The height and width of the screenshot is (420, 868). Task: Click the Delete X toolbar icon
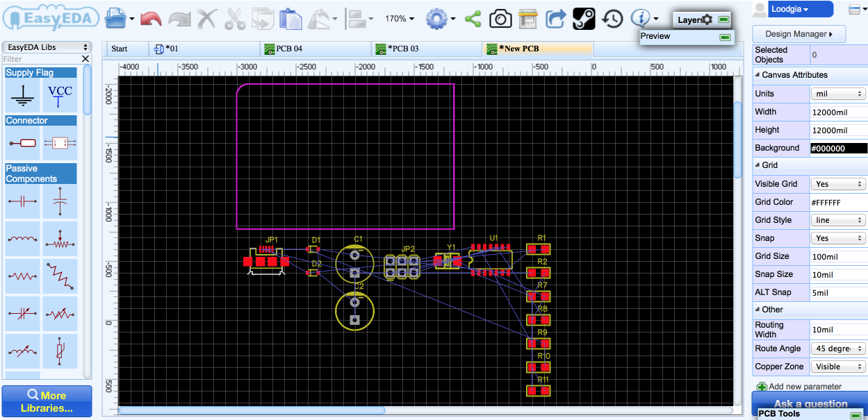tap(207, 19)
